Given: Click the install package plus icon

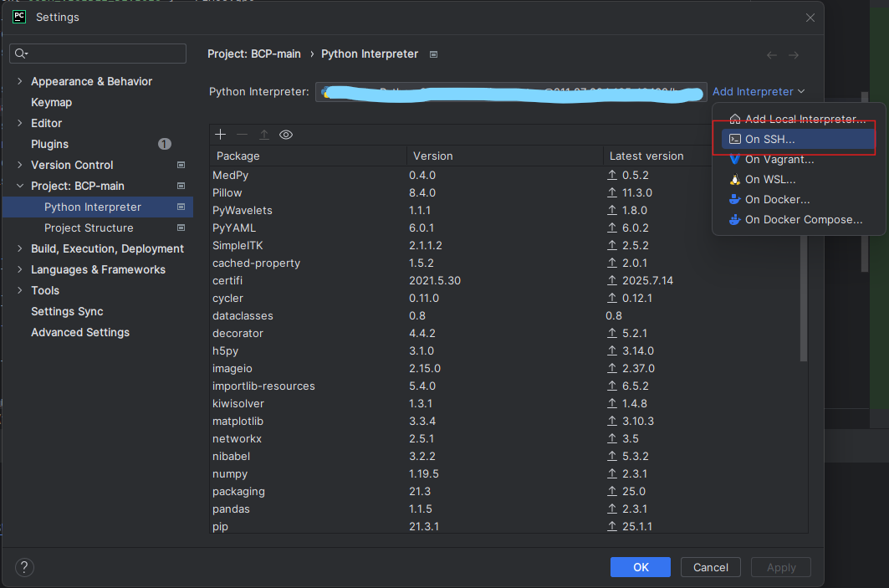Looking at the screenshot, I should point(221,135).
